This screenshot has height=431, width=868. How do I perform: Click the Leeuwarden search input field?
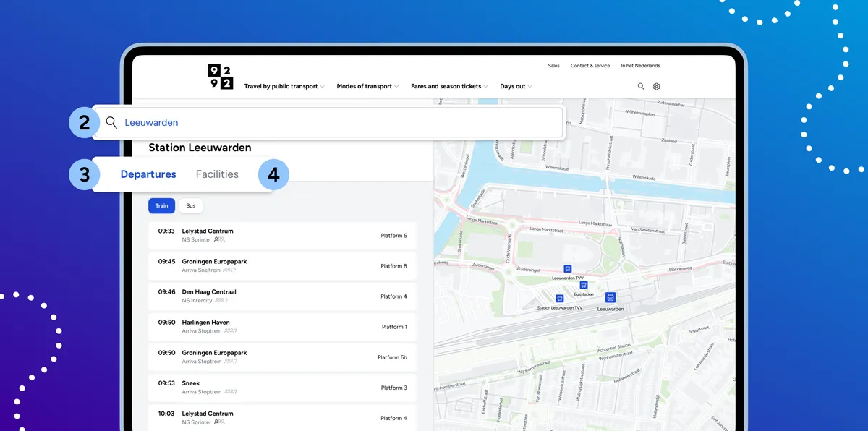(x=340, y=122)
